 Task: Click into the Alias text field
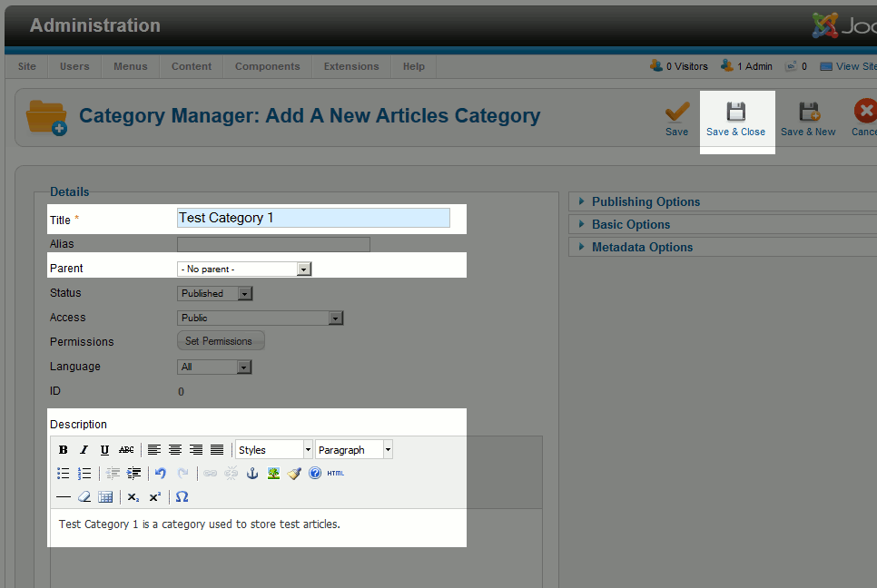[273, 244]
